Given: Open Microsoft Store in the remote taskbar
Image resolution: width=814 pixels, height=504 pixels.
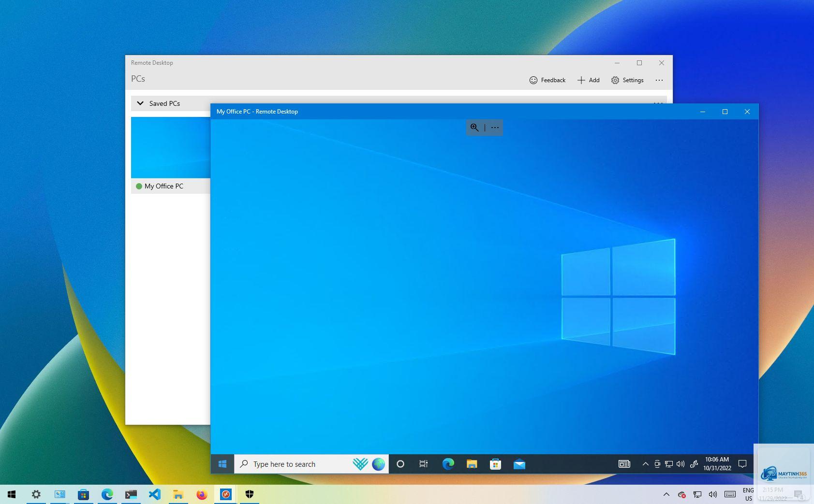Looking at the screenshot, I should coord(495,464).
